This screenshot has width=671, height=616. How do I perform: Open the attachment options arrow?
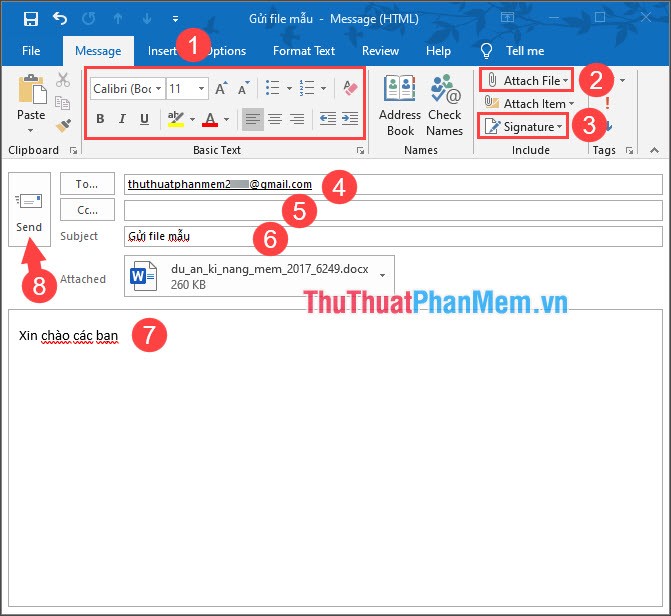382,276
